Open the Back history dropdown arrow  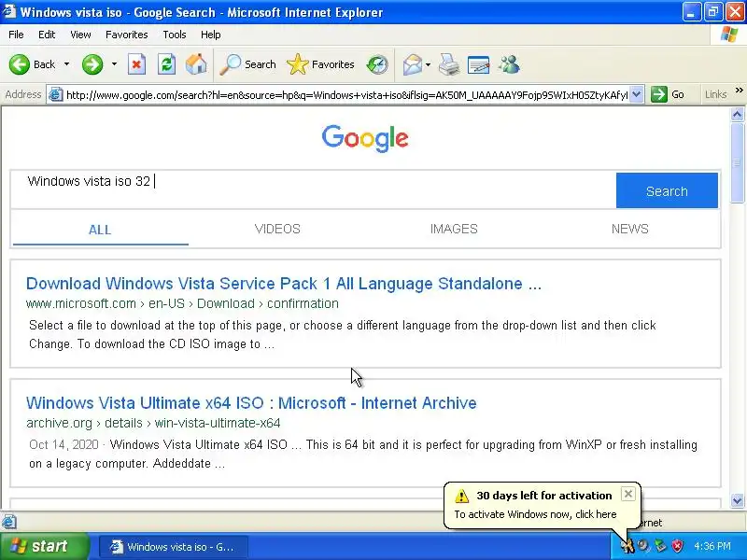(66, 64)
